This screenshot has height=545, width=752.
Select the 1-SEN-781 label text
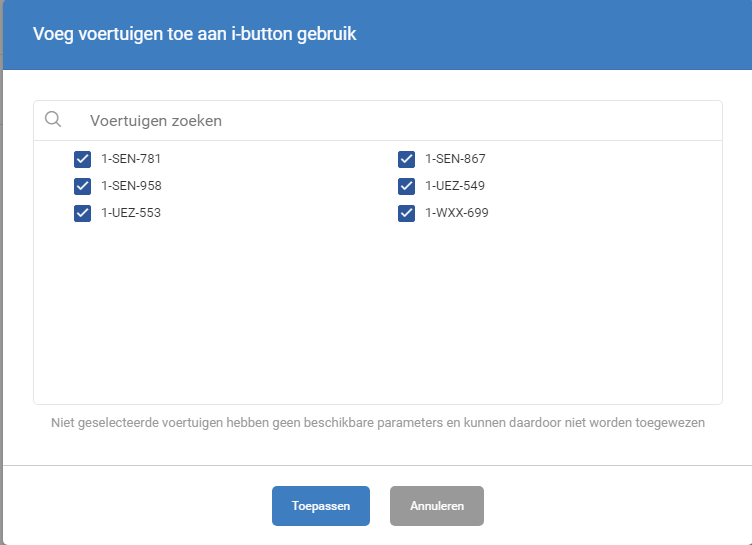(x=131, y=159)
